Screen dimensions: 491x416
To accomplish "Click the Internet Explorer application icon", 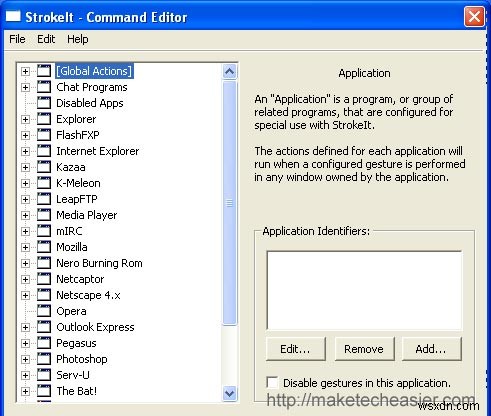I will pos(44,151).
